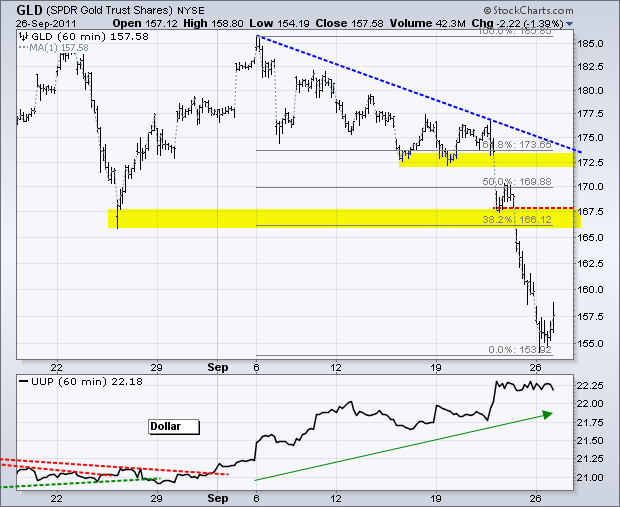Viewport: 620px width, 507px height.
Task: Click the black line icon in UUP legend
Action: coord(24,382)
